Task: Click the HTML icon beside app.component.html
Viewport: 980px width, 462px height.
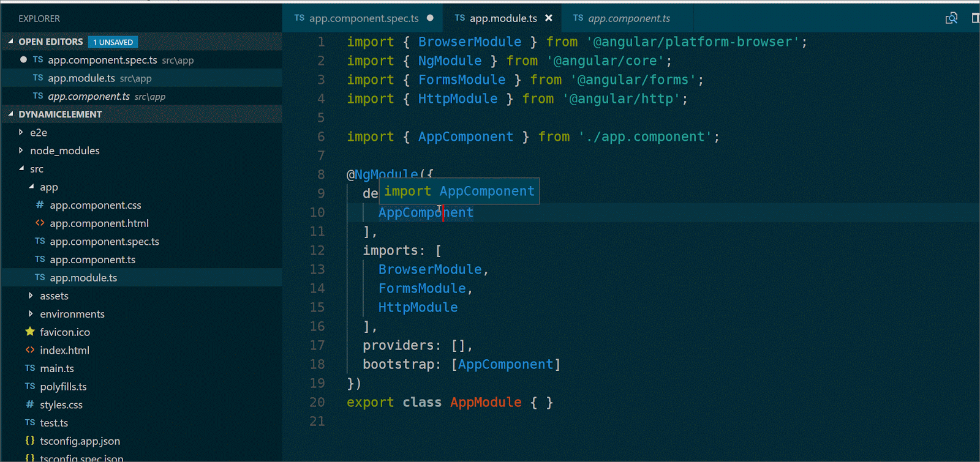Action: pyautogui.click(x=40, y=223)
